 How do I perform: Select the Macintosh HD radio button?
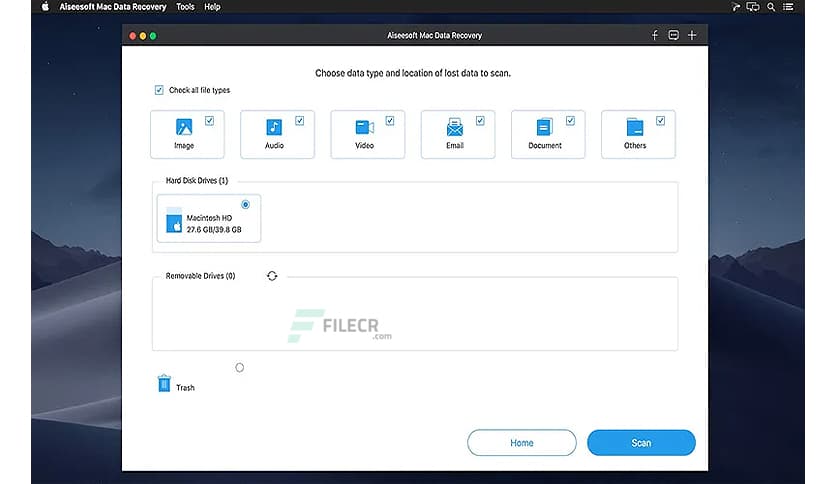(245, 204)
